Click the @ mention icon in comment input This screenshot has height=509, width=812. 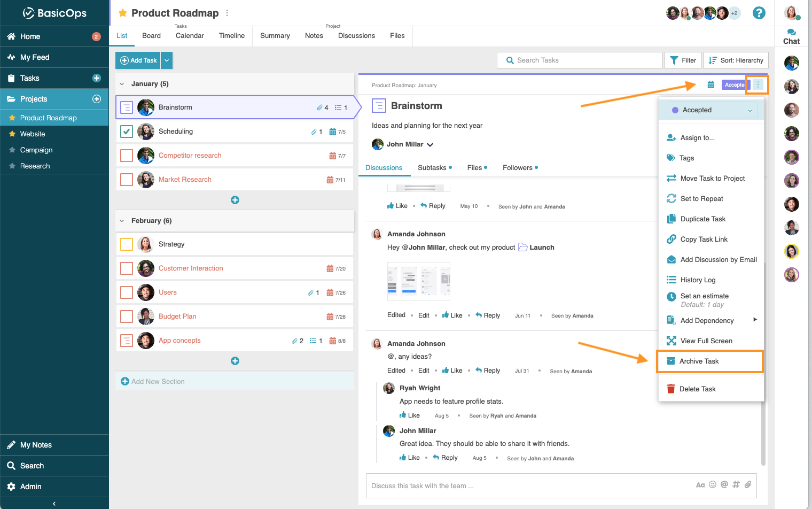724,484
